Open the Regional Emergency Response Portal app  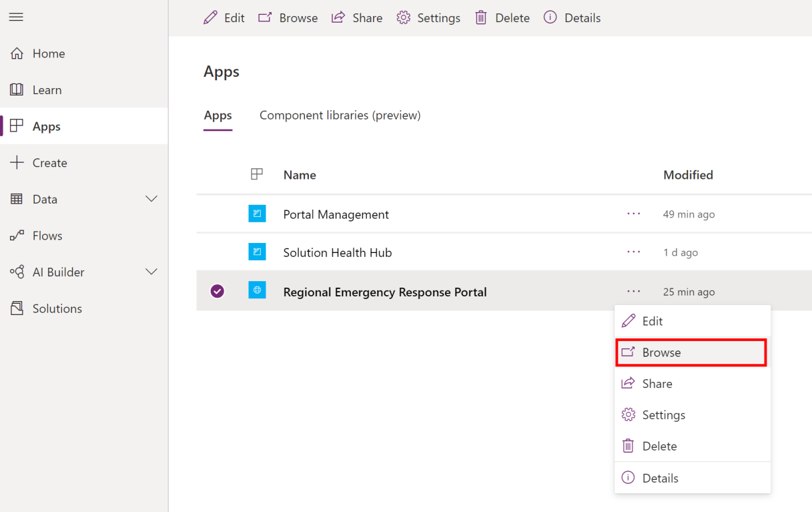385,292
